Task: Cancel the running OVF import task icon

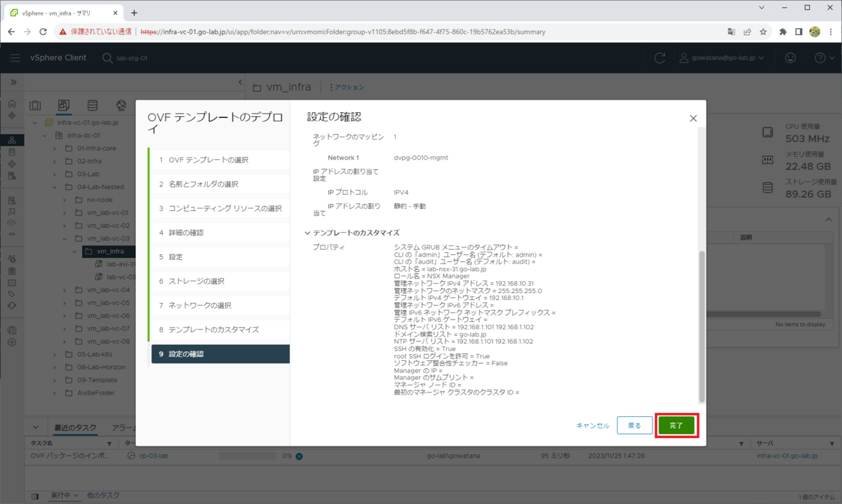Action: click(x=299, y=456)
